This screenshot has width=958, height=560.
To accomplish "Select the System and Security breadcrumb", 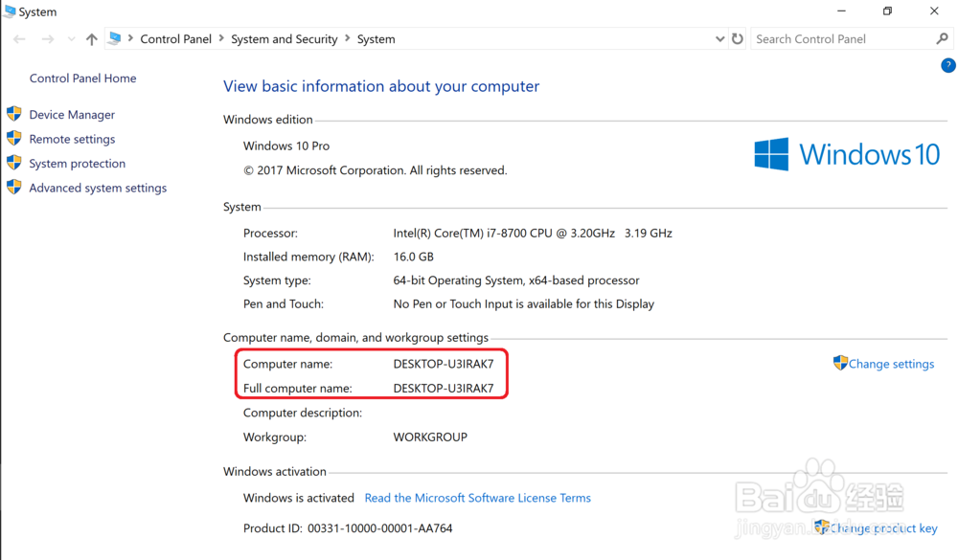I will [x=284, y=39].
